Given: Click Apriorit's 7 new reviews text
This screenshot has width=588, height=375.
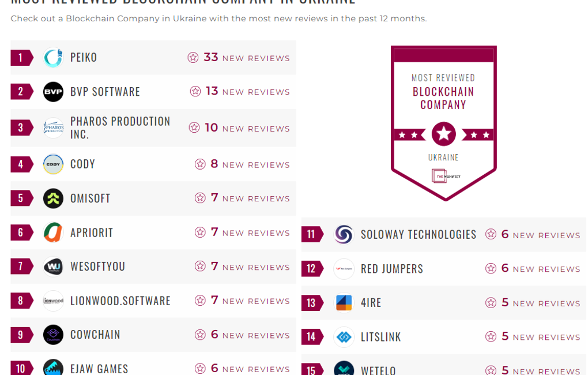Looking at the screenshot, I should tap(250, 232).
